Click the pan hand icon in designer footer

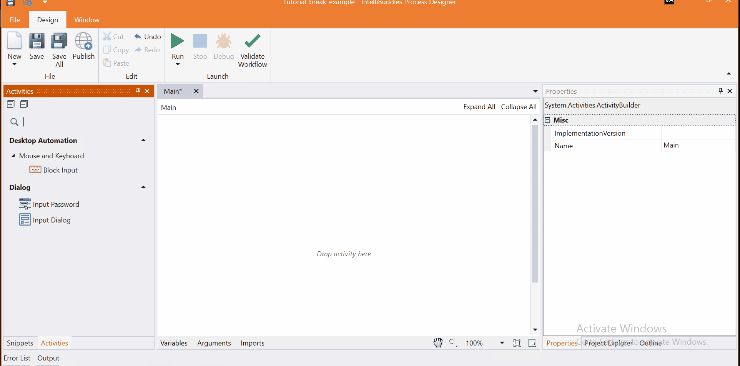point(438,343)
